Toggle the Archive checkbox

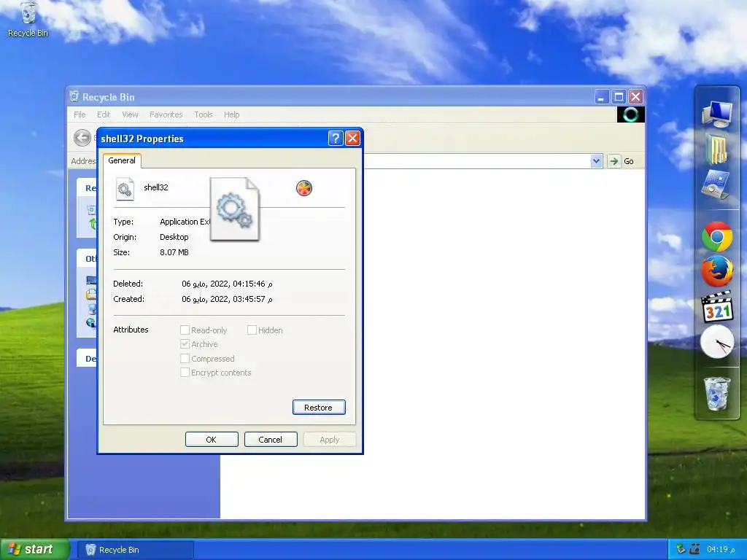pyautogui.click(x=185, y=344)
